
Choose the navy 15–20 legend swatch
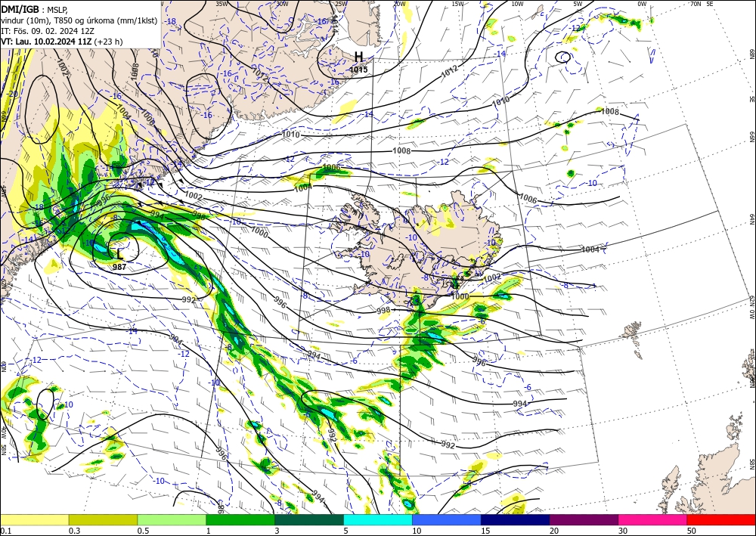pyautogui.click(x=516, y=519)
